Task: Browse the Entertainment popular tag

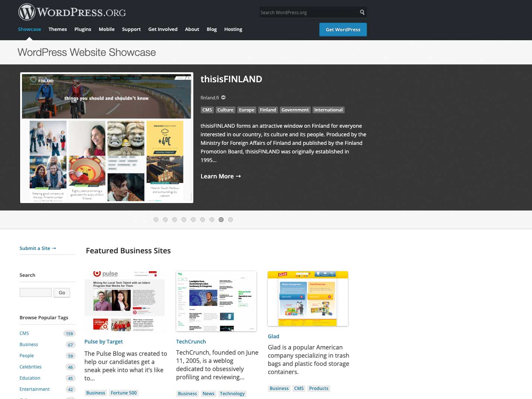Action: coord(35,389)
